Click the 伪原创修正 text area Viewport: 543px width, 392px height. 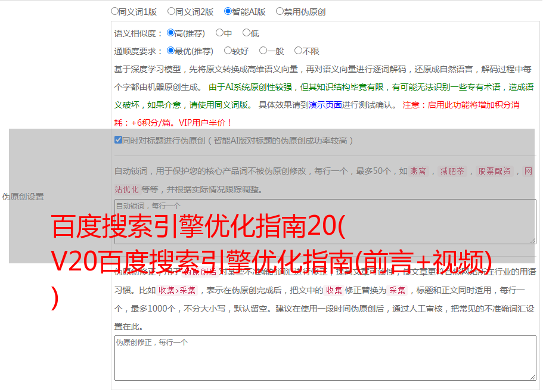[x=325, y=358]
